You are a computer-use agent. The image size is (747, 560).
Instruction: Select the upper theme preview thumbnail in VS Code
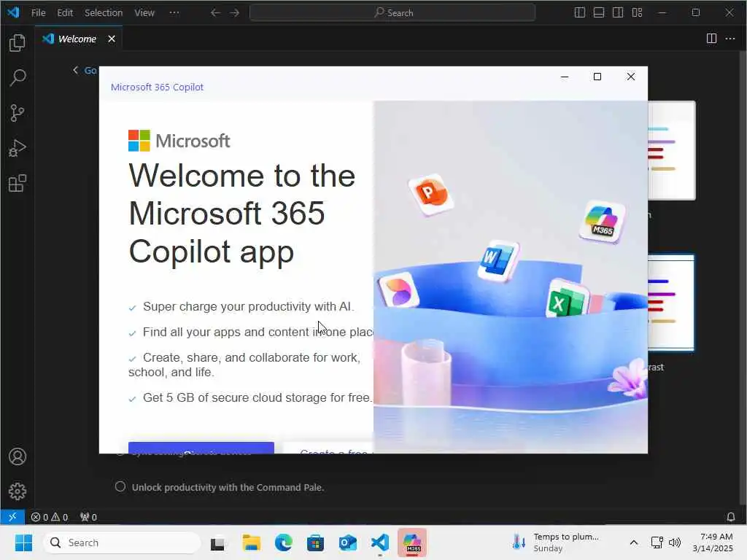tap(671, 150)
